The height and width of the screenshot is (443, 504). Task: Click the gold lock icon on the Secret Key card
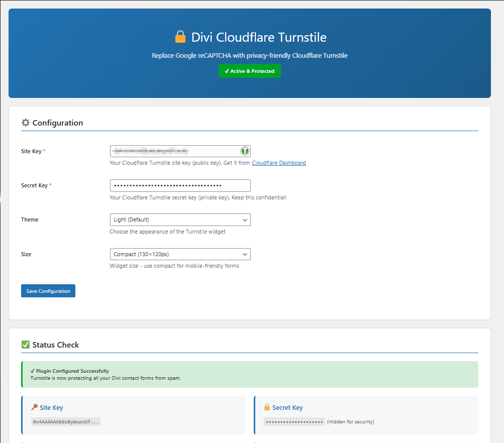click(268, 407)
